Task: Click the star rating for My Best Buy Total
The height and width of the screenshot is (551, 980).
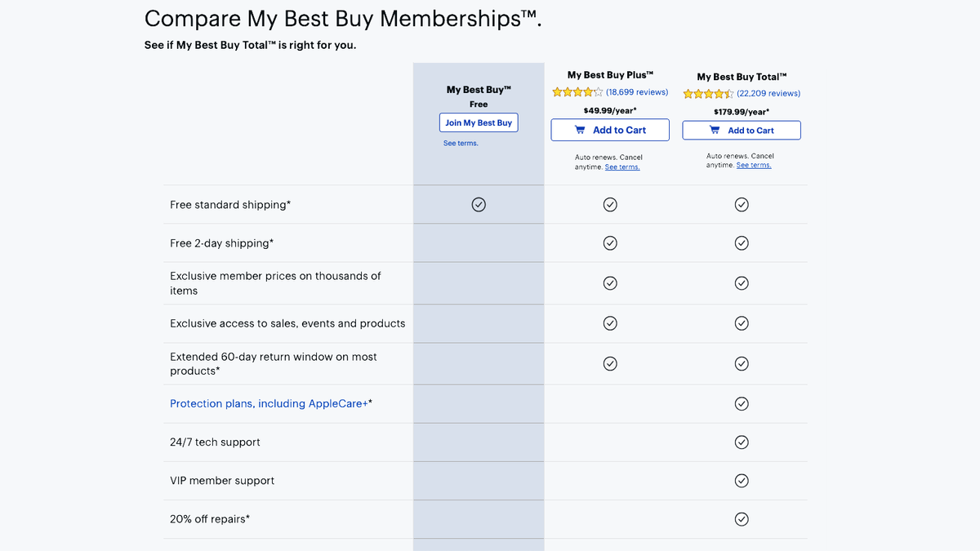Action: [x=709, y=93]
